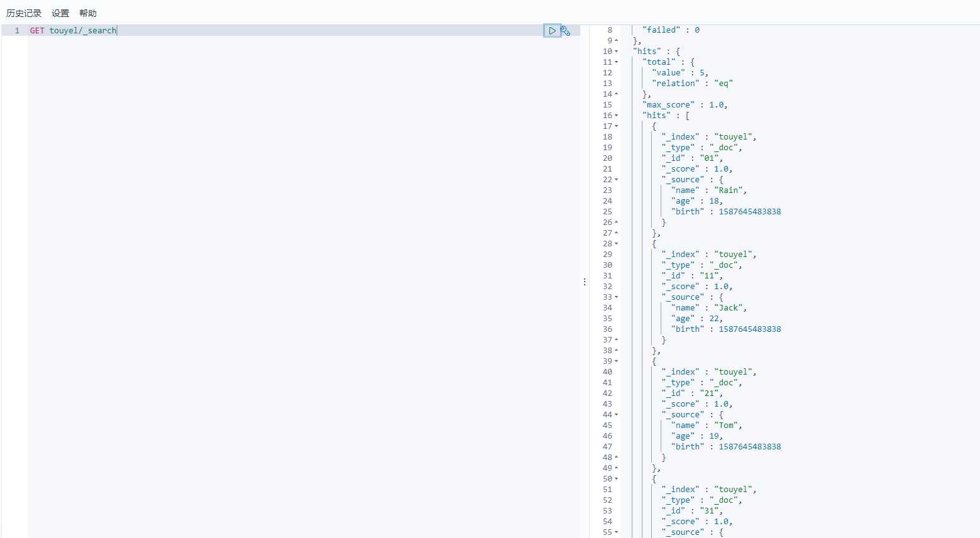Image resolution: width=980 pixels, height=538 pixels.
Task: Click the "_score" : 1.0 on line 43
Action: point(697,404)
